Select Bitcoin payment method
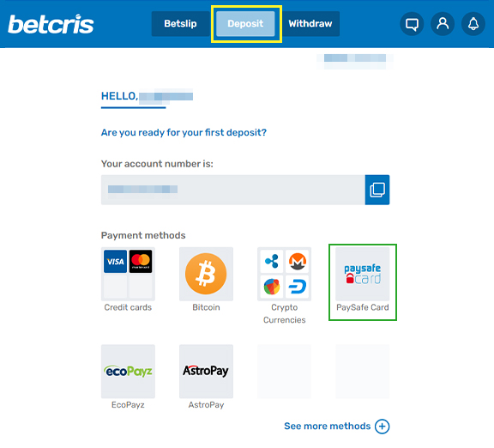The image size is (494, 448). point(206,274)
